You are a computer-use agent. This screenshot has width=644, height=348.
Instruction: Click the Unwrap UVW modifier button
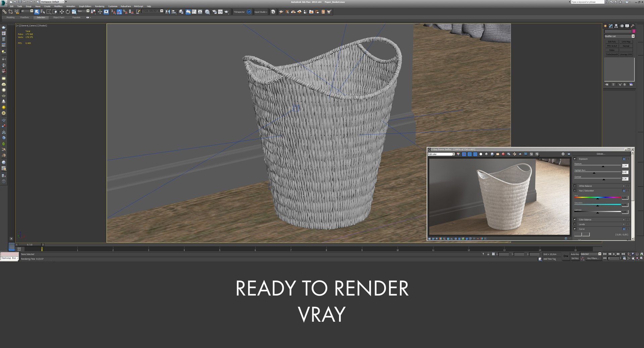tap(626, 54)
